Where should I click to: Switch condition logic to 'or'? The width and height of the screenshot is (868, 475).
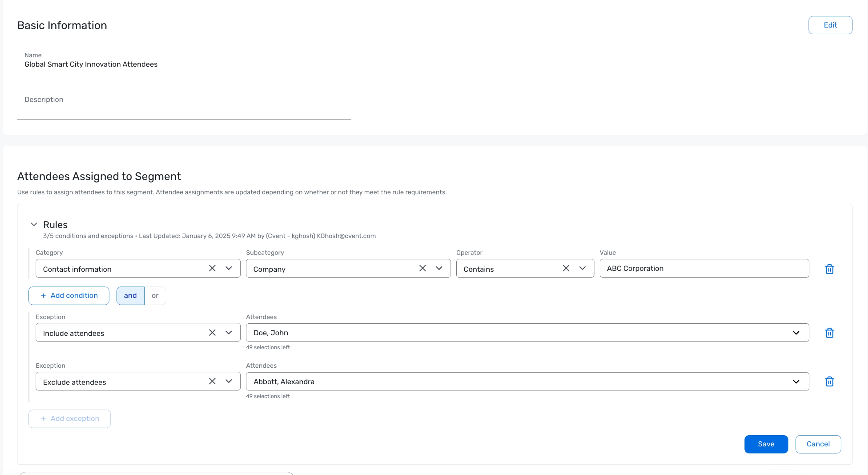pyautogui.click(x=155, y=296)
